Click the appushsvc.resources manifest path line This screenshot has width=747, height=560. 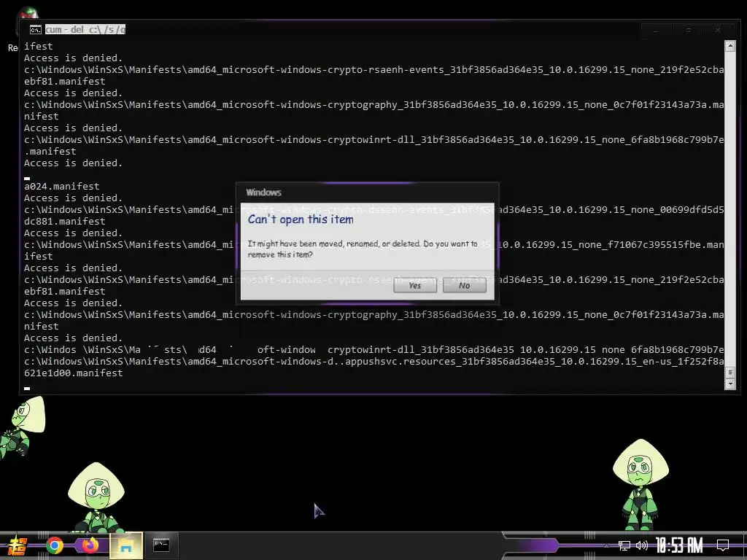click(374, 362)
